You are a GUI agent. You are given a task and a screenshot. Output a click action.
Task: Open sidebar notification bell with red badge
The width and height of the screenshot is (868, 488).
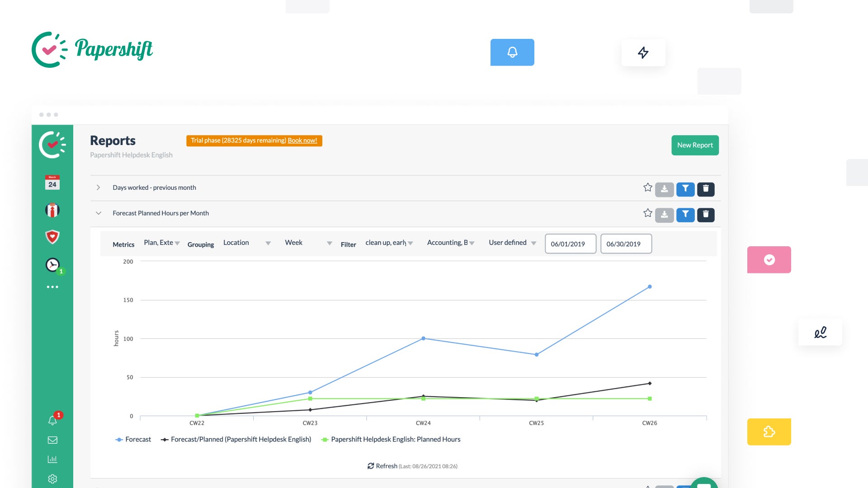[52, 420]
